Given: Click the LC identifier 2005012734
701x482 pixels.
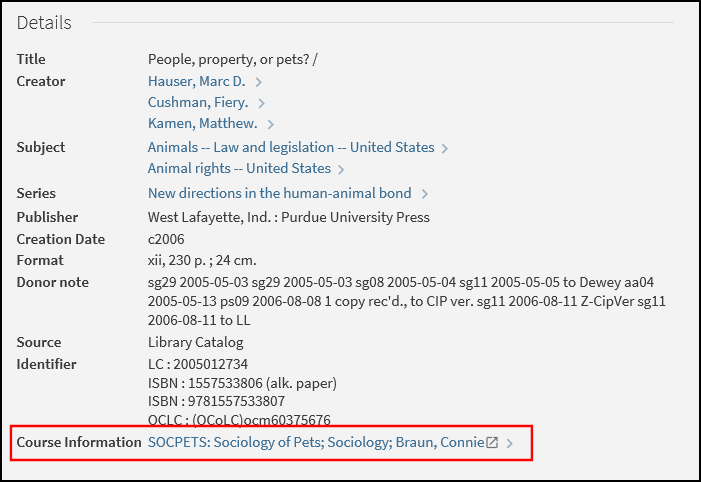Looking at the screenshot, I should click(210, 364).
